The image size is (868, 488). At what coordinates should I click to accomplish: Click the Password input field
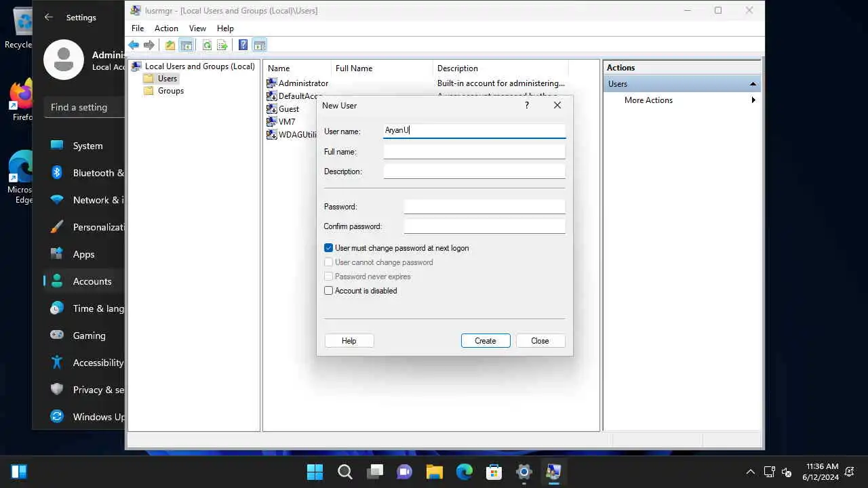pyautogui.click(x=485, y=207)
